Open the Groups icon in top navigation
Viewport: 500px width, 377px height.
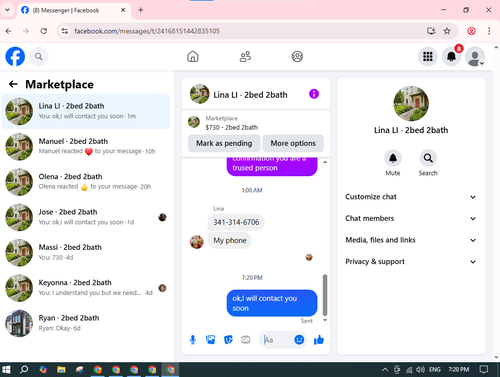tap(297, 56)
